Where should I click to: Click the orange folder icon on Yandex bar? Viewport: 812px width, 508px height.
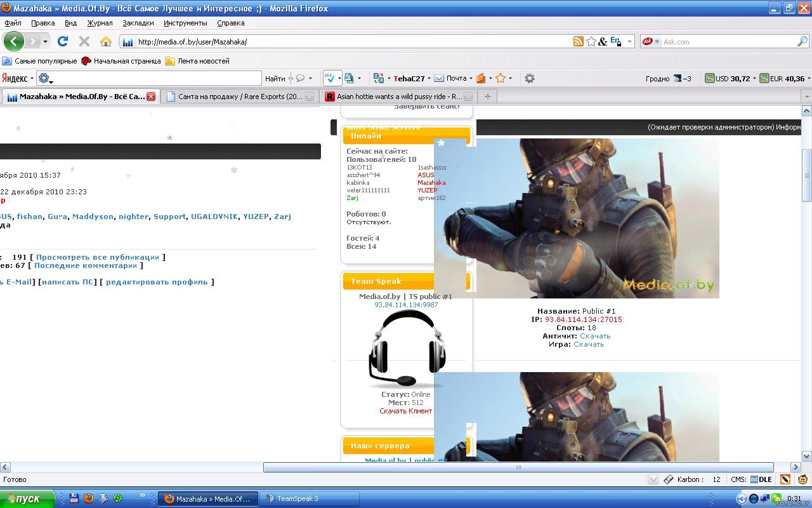[481, 78]
